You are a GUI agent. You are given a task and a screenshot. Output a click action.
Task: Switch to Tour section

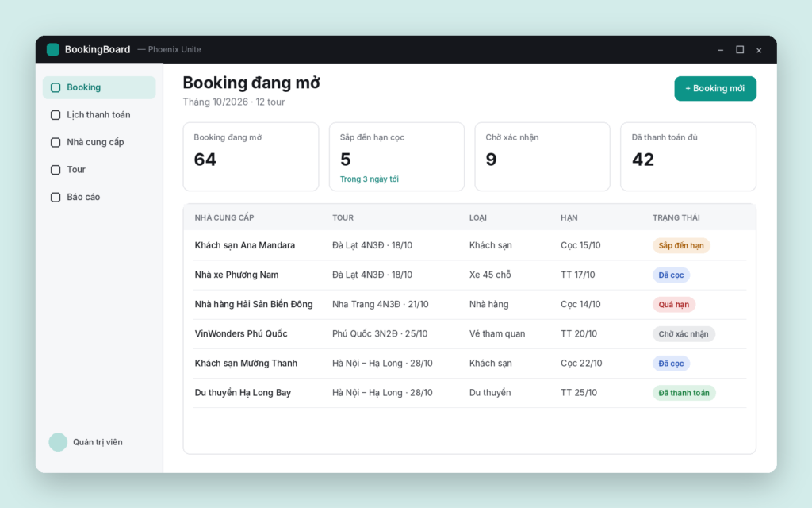pos(99,170)
